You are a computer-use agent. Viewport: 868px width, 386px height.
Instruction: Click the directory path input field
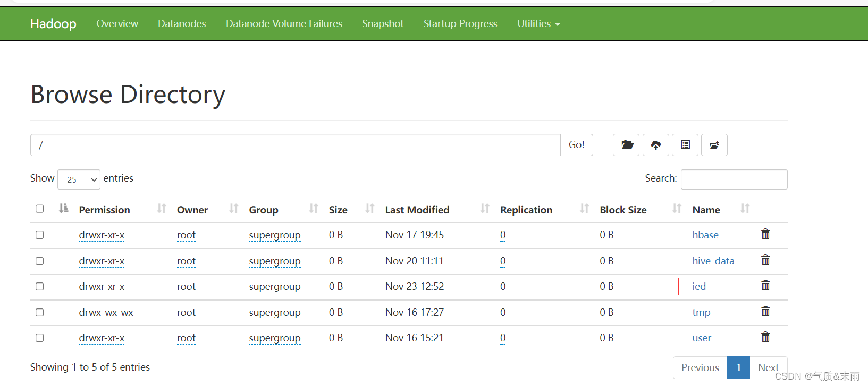click(296, 145)
